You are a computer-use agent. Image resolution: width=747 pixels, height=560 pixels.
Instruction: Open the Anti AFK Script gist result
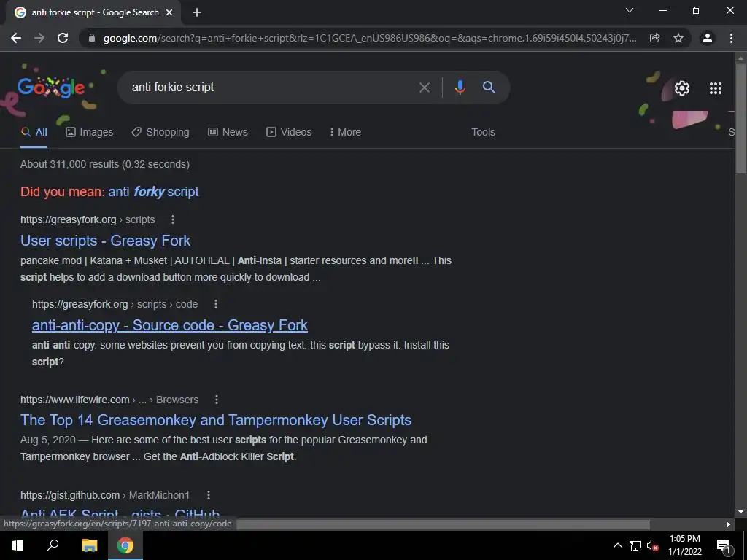pos(120,513)
